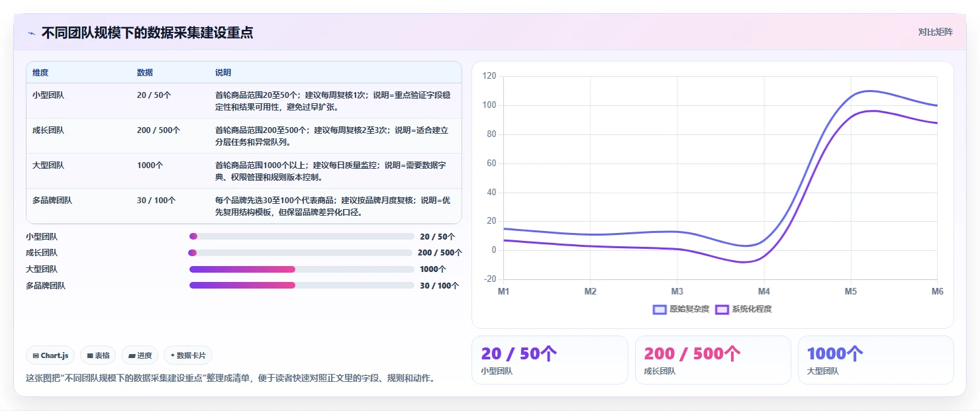Open the 200 / 500个 成长团队 stat card
980x411 pixels.
point(712,360)
